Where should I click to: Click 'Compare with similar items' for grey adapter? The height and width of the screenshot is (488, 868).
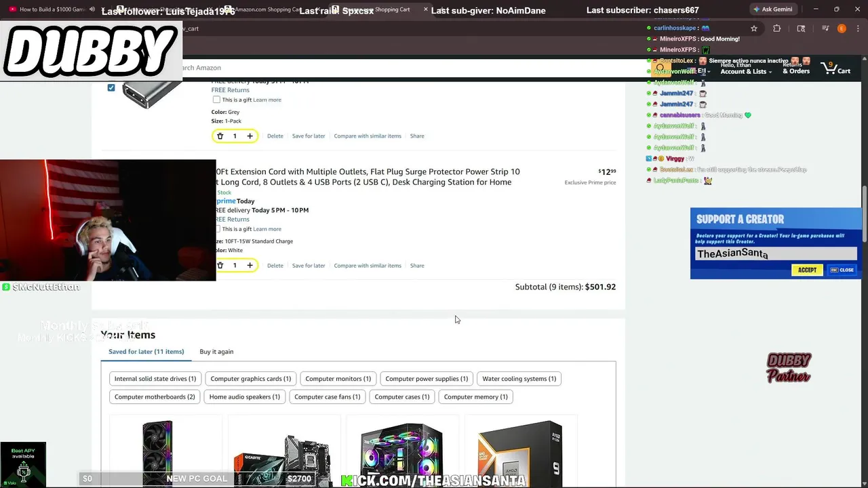[368, 136]
